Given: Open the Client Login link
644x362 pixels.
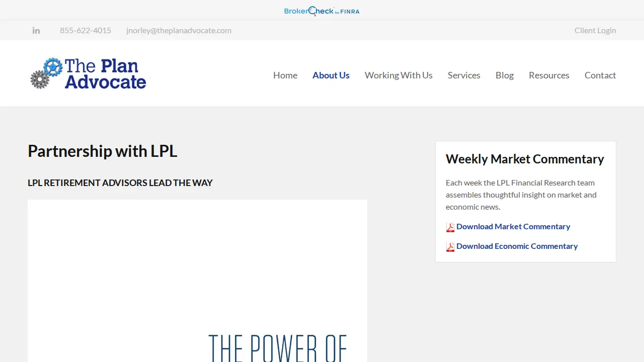Looking at the screenshot, I should [595, 30].
